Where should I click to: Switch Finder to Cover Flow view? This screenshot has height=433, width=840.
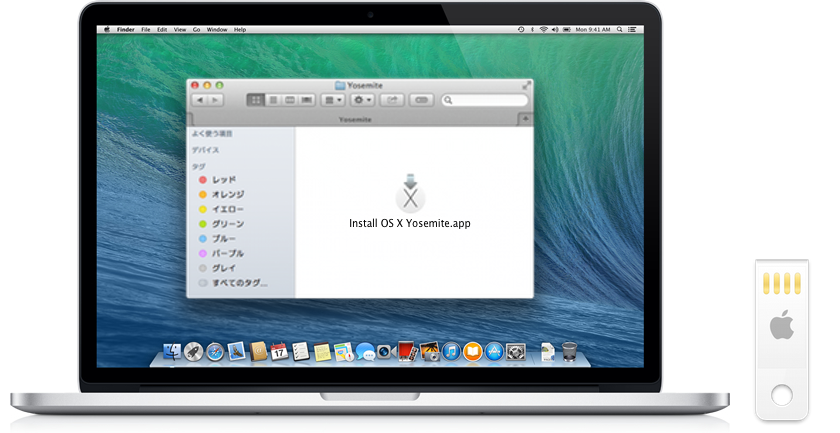point(306,100)
